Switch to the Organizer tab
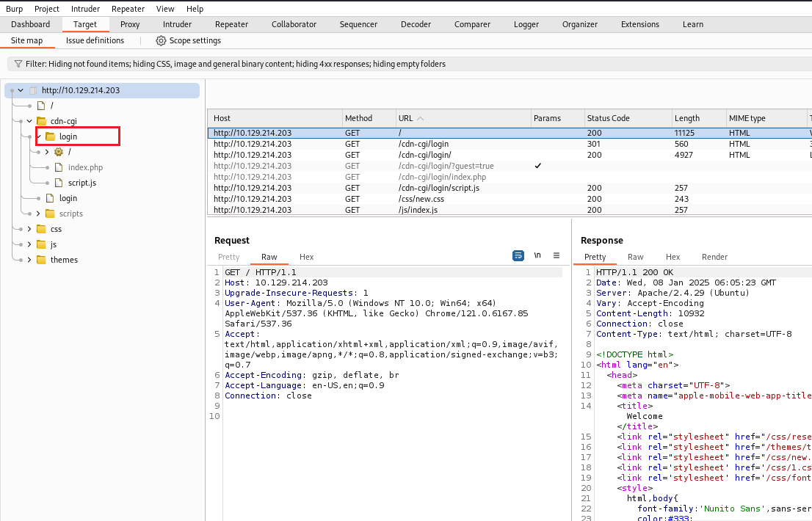The image size is (812, 521). point(580,24)
